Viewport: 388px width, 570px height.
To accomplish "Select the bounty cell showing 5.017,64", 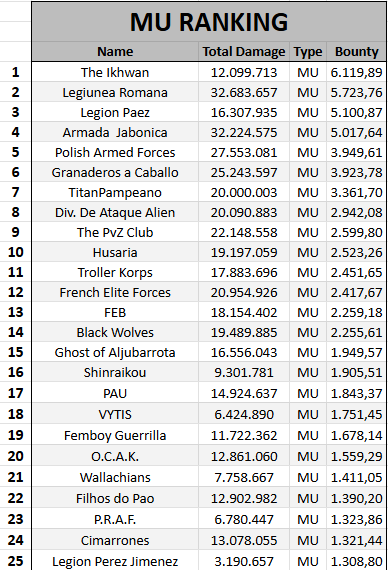I will click(x=356, y=132).
